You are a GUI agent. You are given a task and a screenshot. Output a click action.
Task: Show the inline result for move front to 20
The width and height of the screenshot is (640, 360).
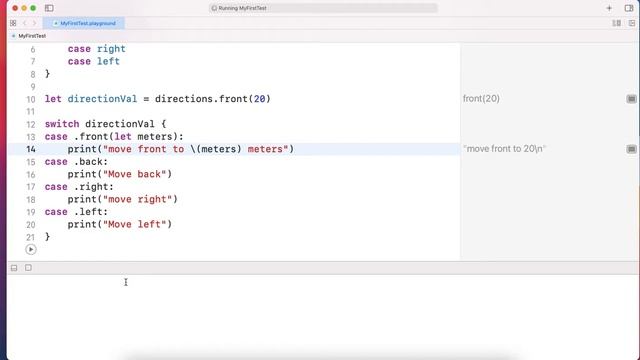tap(631, 149)
